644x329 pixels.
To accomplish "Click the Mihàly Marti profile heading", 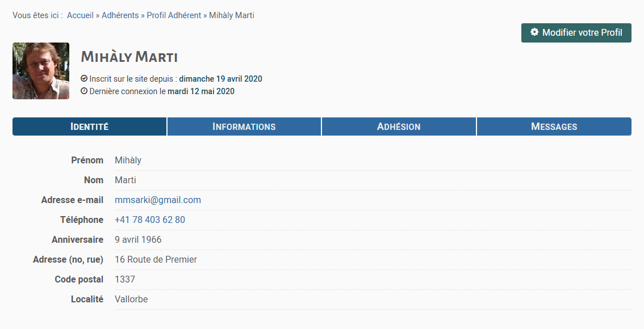I will [129, 57].
